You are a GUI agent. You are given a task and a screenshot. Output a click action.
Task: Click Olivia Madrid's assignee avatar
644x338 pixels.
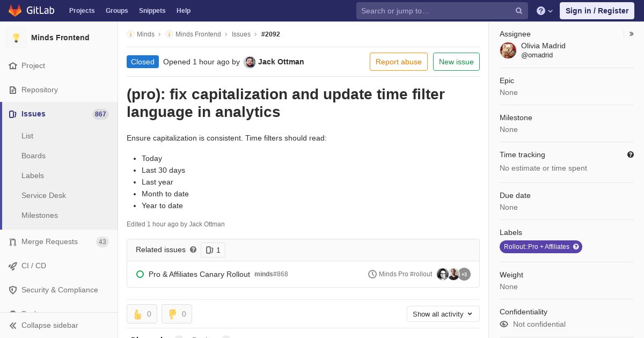[508, 50]
